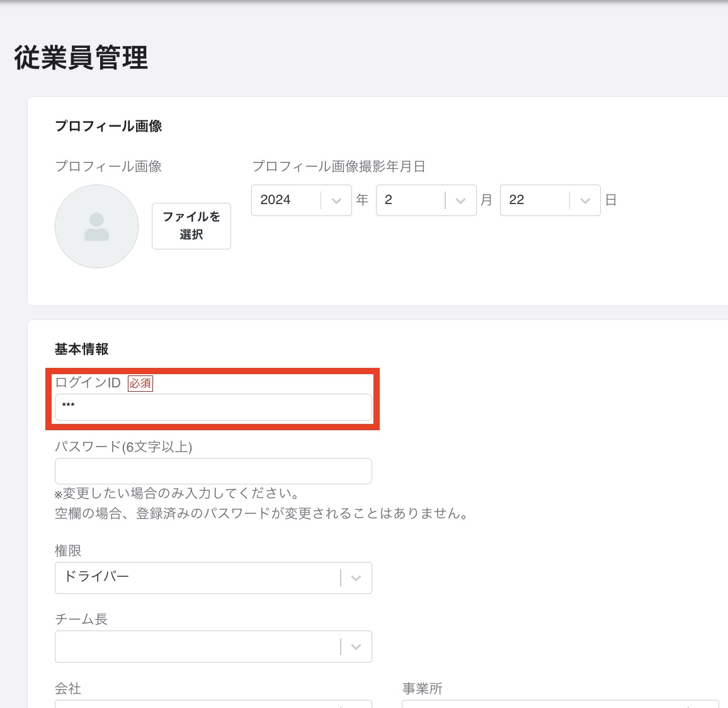Open the day dropdown chevron showing 22
The height and width of the screenshot is (708, 728).
pos(586,200)
